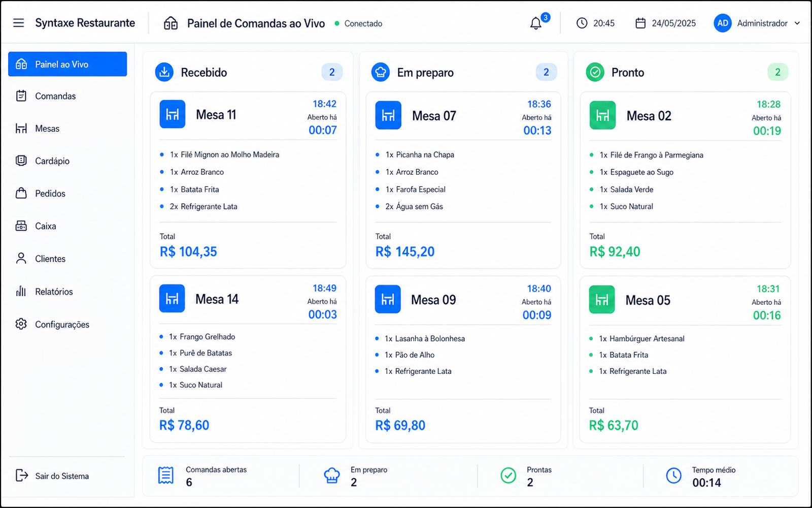
Task: Click the Tempo médio clock icon
Action: (674, 475)
